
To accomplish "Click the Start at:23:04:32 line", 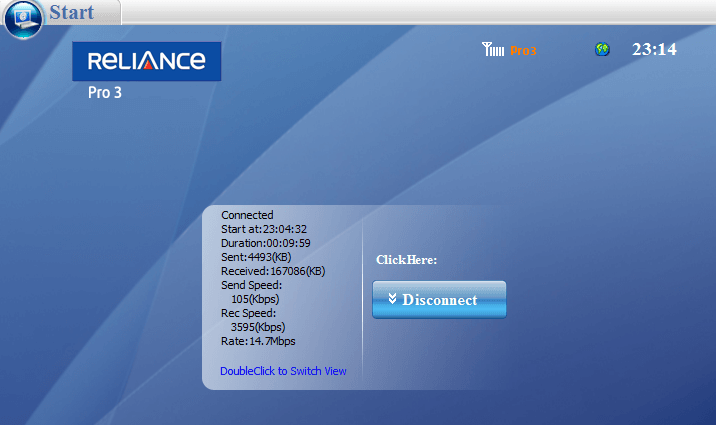I will tap(264, 229).
